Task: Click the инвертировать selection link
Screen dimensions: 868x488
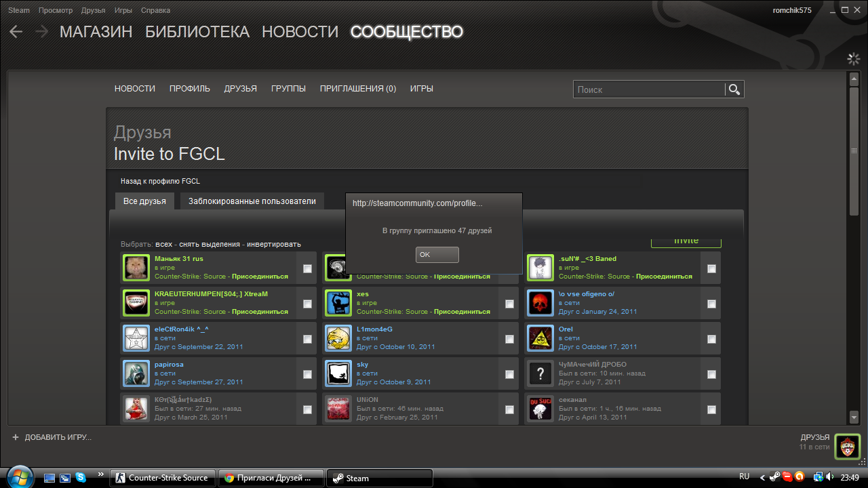Action: pyautogui.click(x=274, y=244)
